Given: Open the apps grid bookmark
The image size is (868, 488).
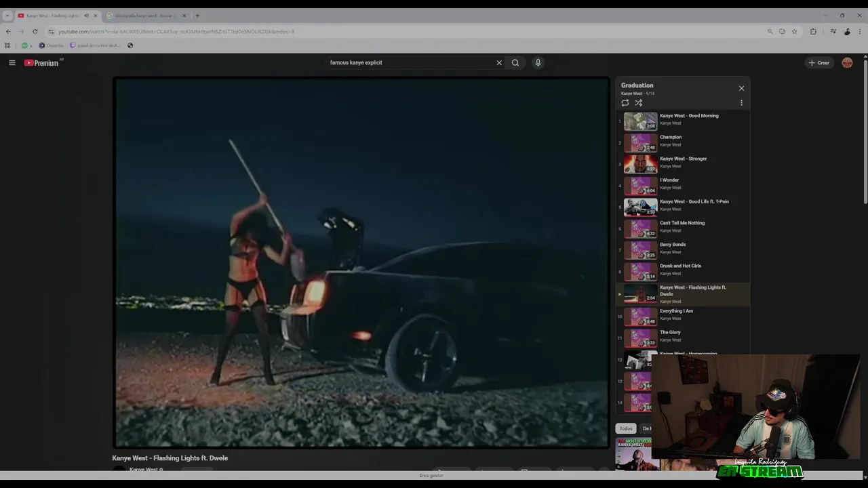Looking at the screenshot, I should click(7, 45).
